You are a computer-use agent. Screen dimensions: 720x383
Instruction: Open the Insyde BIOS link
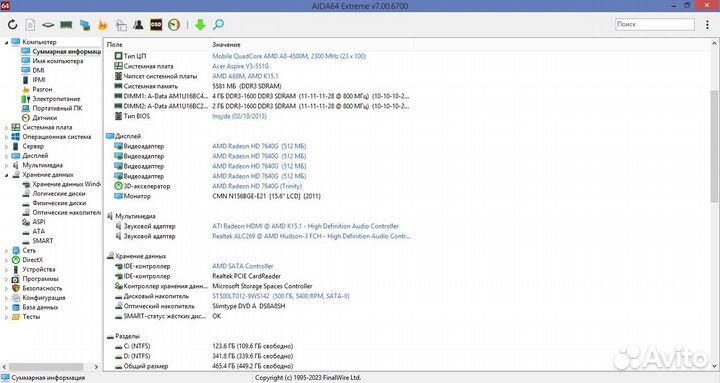point(239,116)
